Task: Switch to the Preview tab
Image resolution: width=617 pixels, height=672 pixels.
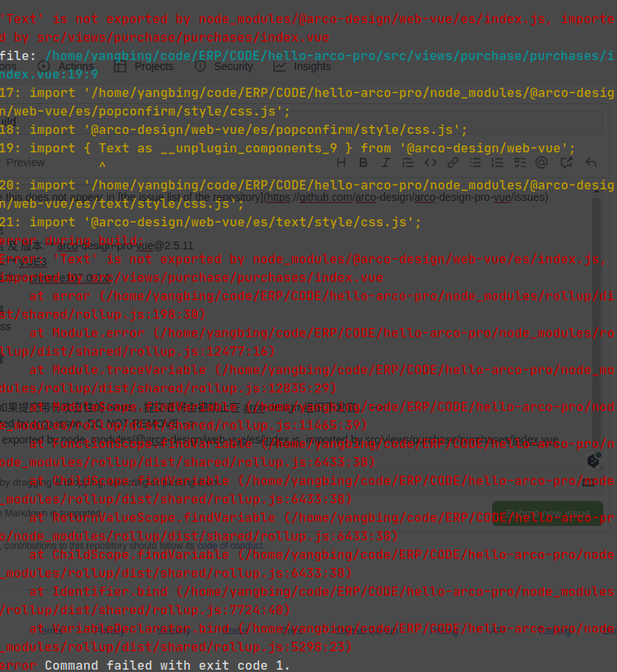Action: (x=25, y=162)
